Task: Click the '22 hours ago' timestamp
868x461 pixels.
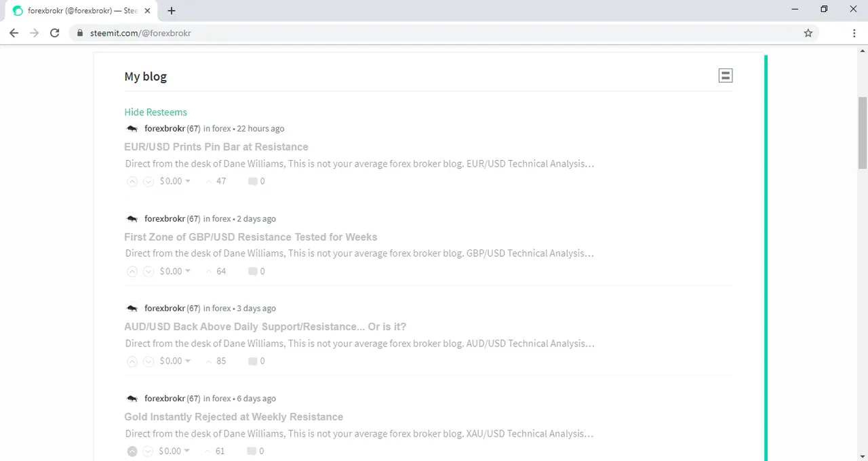Action: point(260,128)
